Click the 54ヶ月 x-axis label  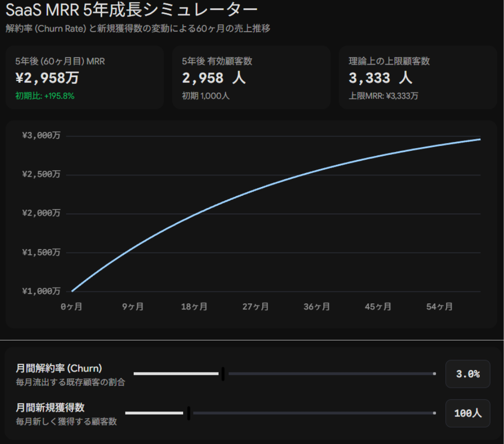[439, 307]
